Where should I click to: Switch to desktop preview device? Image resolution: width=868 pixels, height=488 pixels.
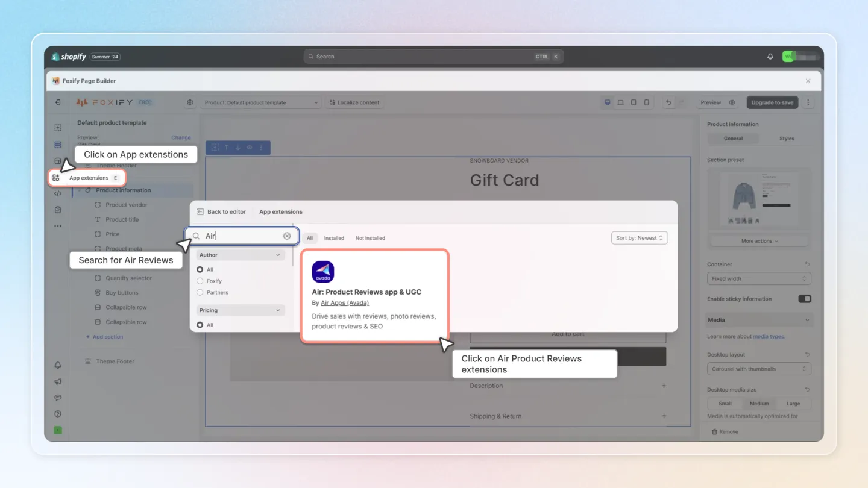(608, 102)
